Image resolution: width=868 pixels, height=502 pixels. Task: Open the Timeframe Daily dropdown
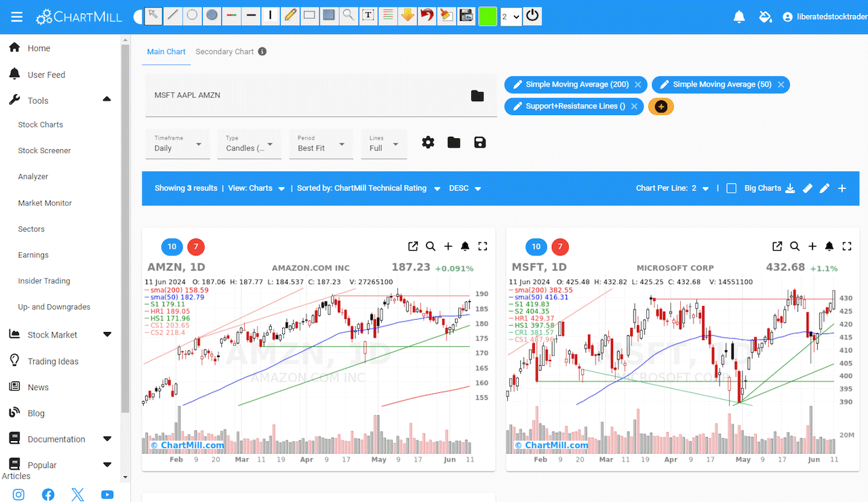(x=178, y=144)
